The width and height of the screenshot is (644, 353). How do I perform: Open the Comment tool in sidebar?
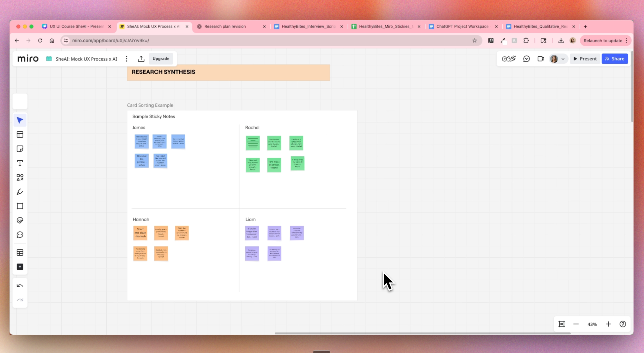20,235
